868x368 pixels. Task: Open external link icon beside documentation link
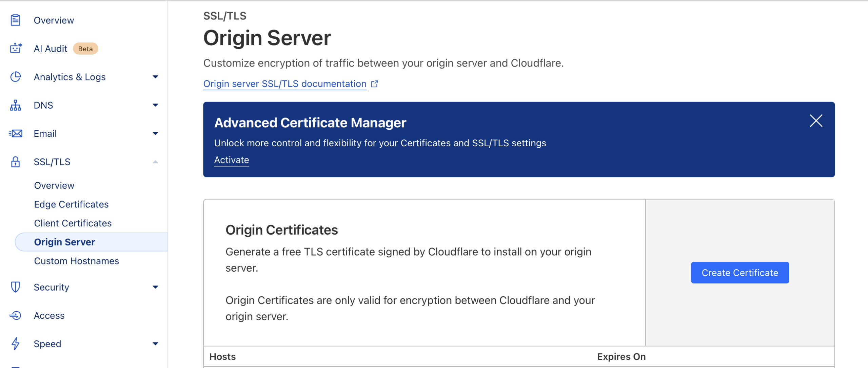[x=374, y=84]
